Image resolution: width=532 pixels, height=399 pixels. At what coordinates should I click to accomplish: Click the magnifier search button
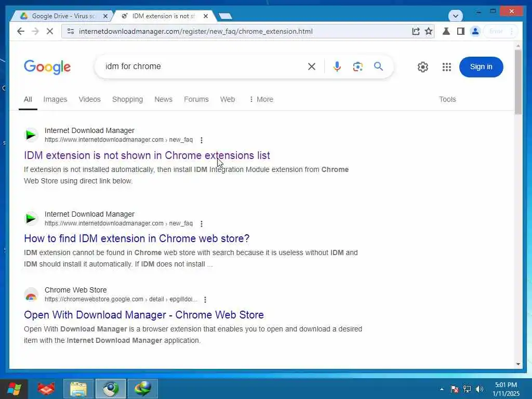tap(378, 66)
